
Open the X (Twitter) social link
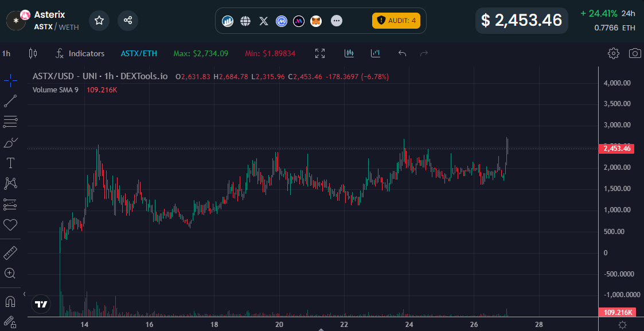263,21
